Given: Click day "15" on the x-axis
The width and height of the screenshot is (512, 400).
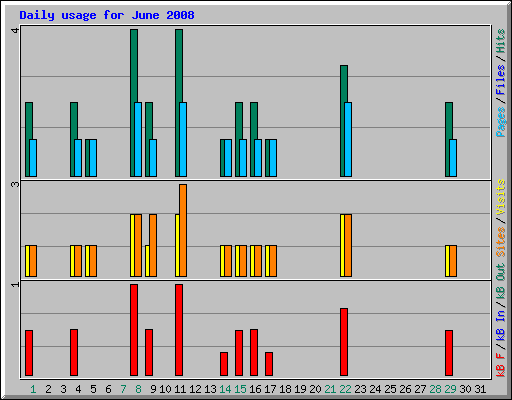Looking at the screenshot, I should click(240, 389).
